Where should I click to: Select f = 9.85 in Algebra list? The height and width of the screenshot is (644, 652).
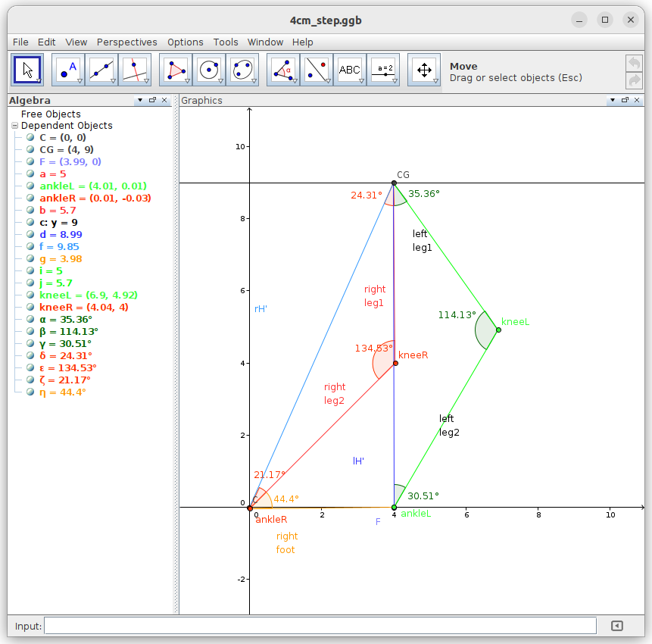pos(59,246)
